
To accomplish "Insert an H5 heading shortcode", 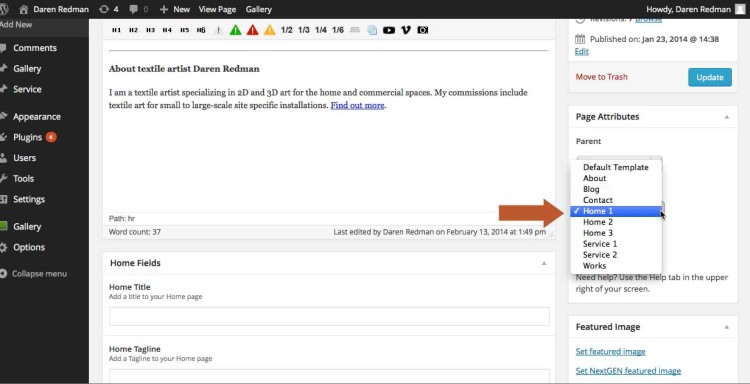I will point(185,30).
